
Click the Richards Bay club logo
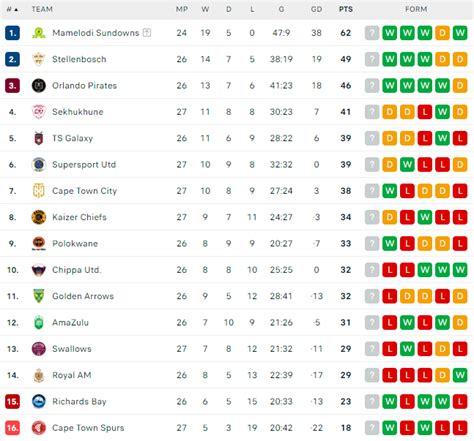(x=39, y=401)
